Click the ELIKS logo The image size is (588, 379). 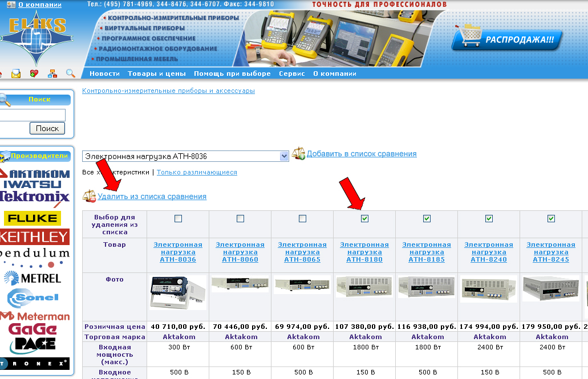click(x=37, y=38)
